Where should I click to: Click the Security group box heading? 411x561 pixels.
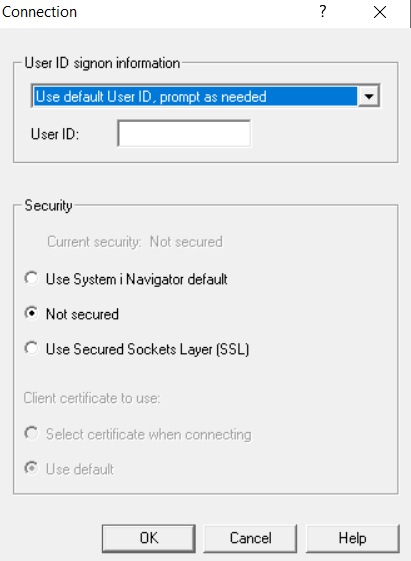click(x=48, y=206)
